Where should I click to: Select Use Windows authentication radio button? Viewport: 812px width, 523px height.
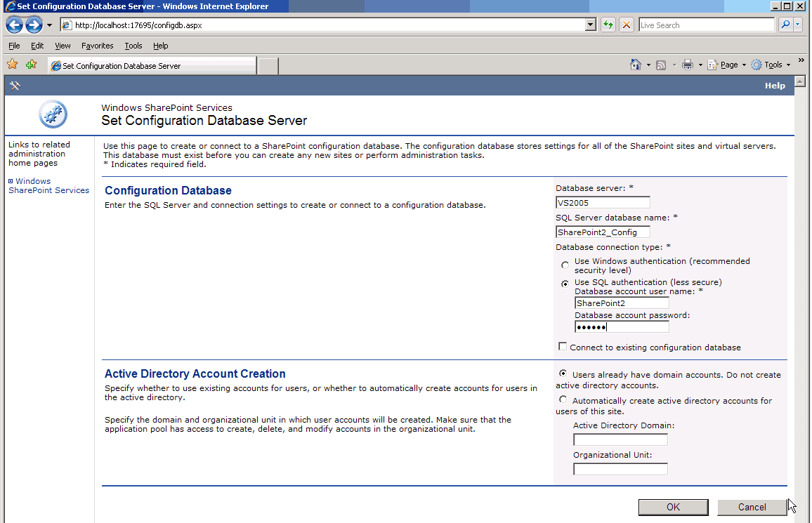tap(565, 265)
